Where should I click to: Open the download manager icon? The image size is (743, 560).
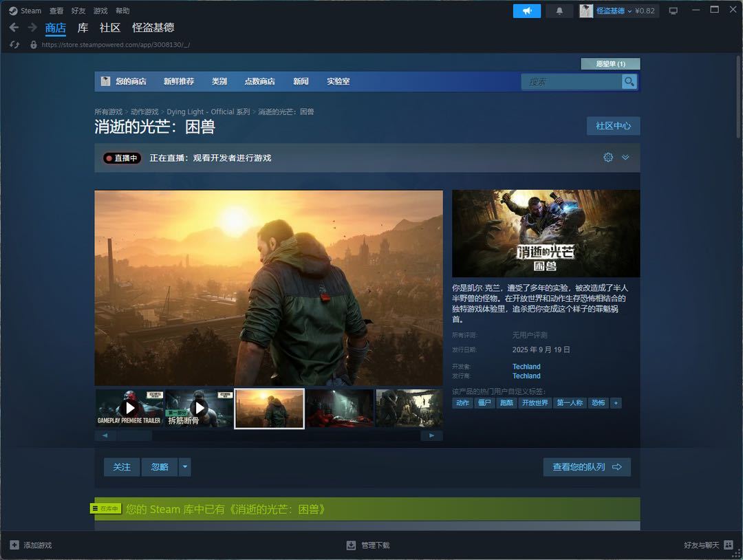pos(351,545)
